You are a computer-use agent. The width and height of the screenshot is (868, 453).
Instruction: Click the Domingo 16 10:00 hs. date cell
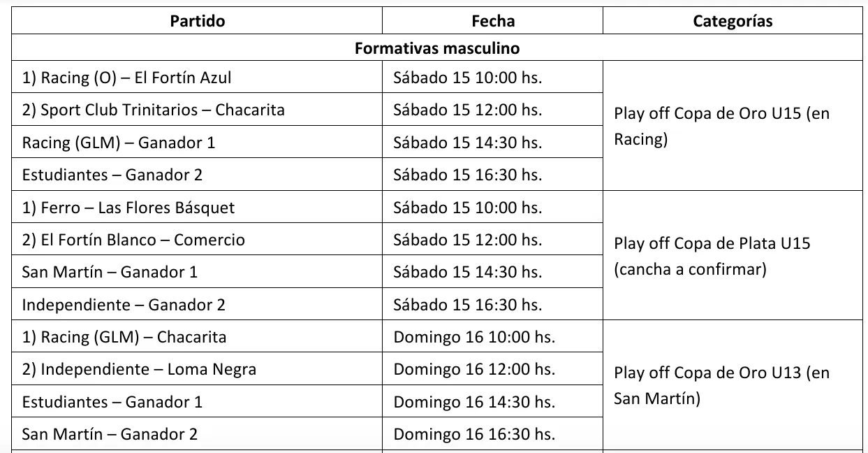tap(474, 337)
